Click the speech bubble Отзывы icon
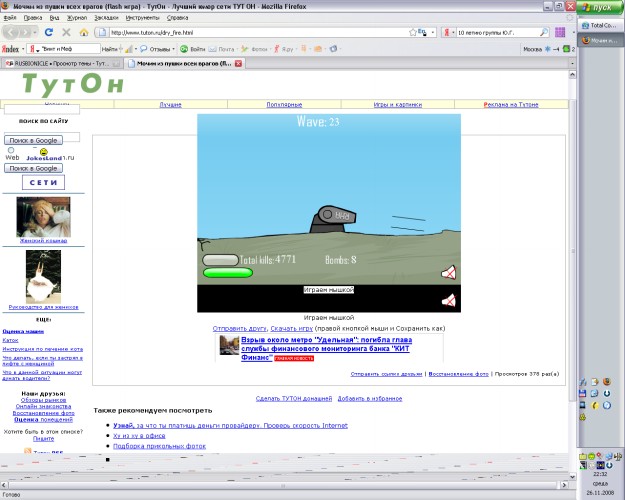Screen dimensions: 625x500 coord(143,49)
